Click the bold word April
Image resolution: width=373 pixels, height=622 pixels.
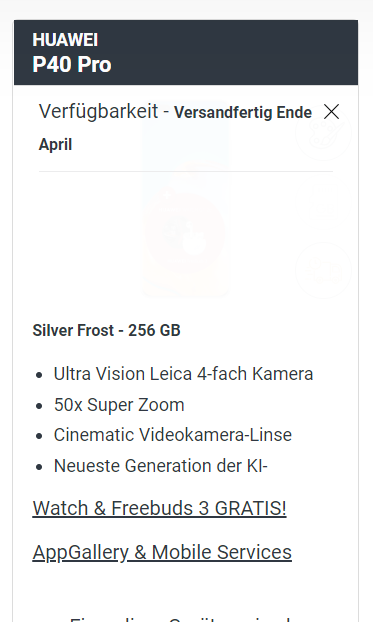[x=55, y=144]
